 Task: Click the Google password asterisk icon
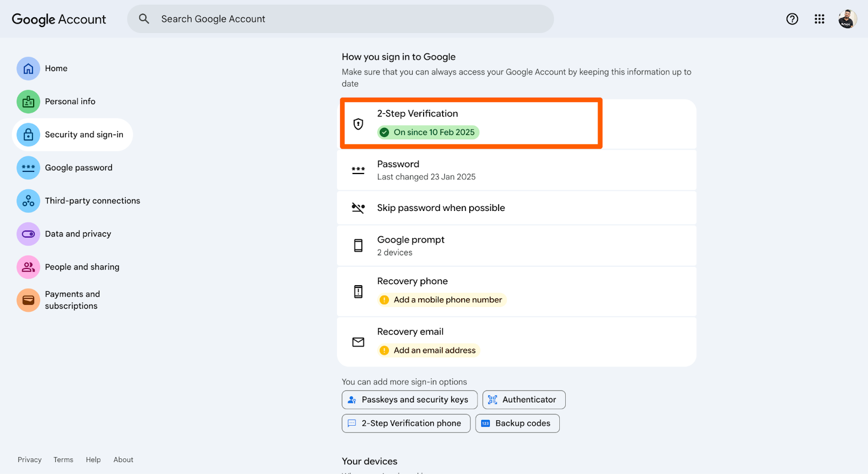point(28,168)
